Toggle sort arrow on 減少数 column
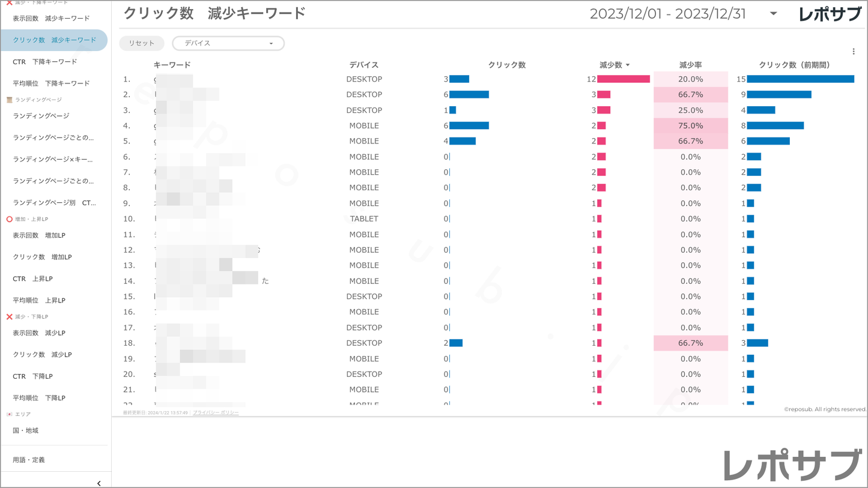The height and width of the screenshot is (488, 868). (628, 65)
